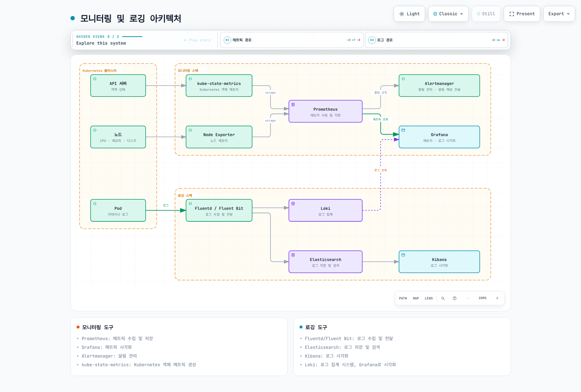Start Present fullscreen mode

click(x=522, y=14)
